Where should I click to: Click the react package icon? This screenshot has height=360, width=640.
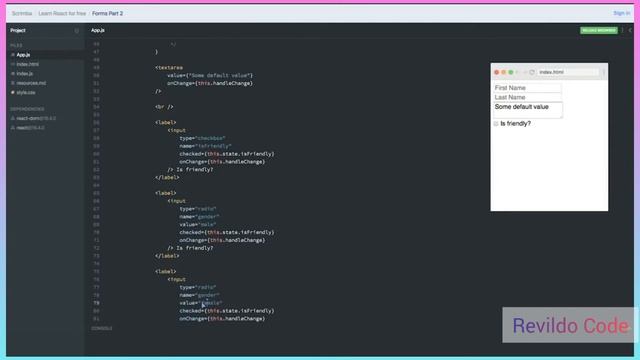(13, 128)
